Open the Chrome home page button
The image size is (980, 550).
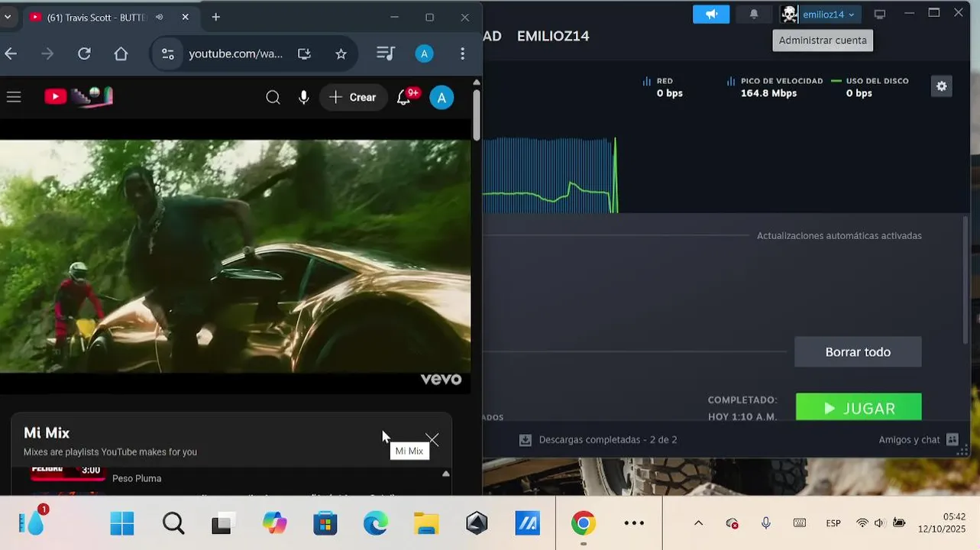point(121,53)
